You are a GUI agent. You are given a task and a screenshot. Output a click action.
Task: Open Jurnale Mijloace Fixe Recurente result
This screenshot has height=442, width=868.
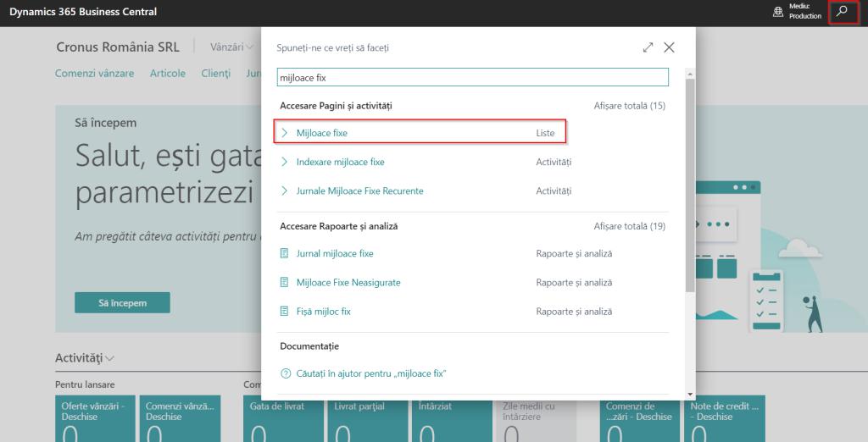[359, 191]
